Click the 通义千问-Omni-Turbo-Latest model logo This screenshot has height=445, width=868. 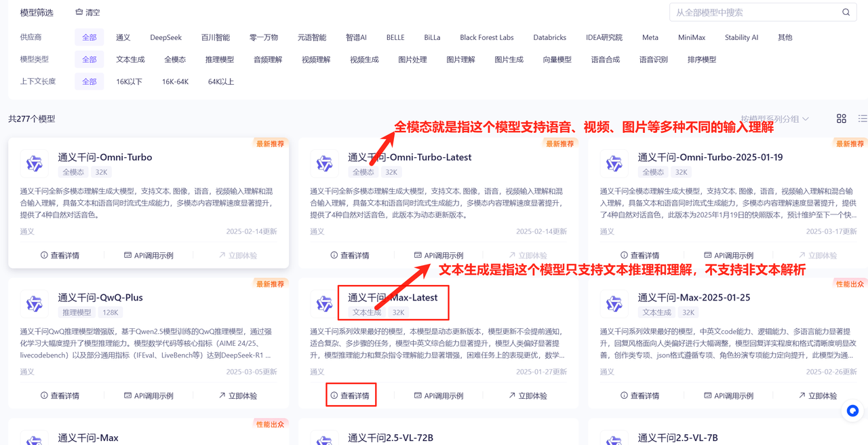pos(324,163)
